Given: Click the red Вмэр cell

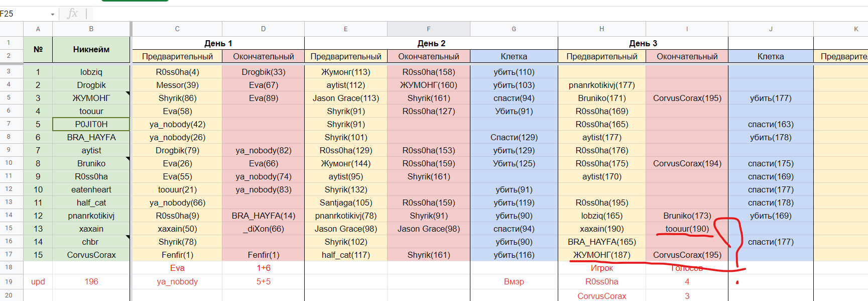Looking at the screenshot, I should tap(514, 281).
